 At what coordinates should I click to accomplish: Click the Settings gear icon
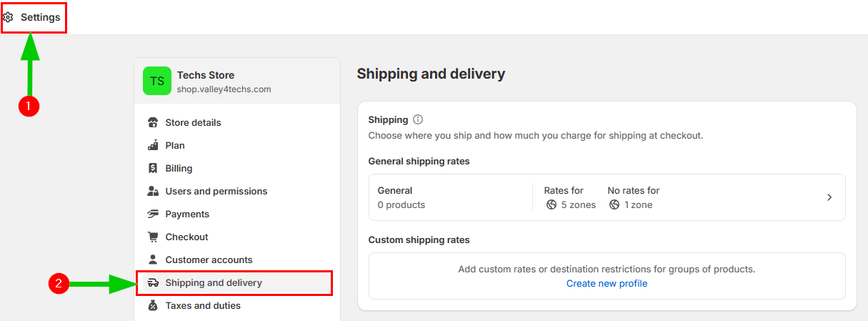(9, 17)
